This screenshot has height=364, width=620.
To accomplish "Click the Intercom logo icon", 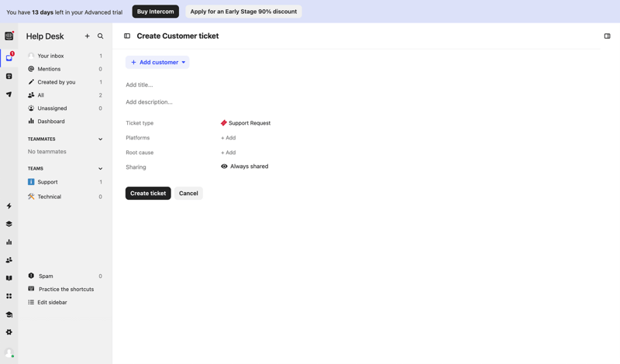I will [x=9, y=36].
